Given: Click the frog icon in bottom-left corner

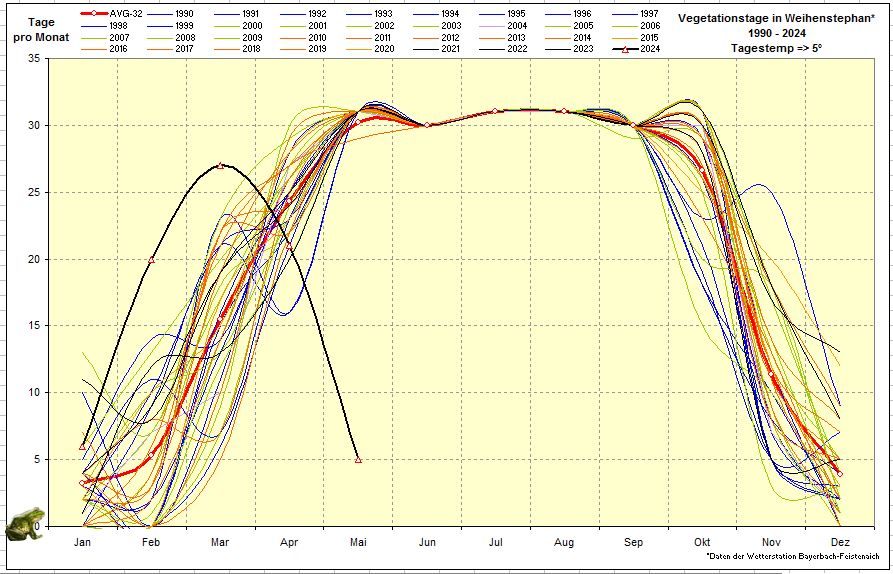Looking at the screenshot, I should (23, 521).
